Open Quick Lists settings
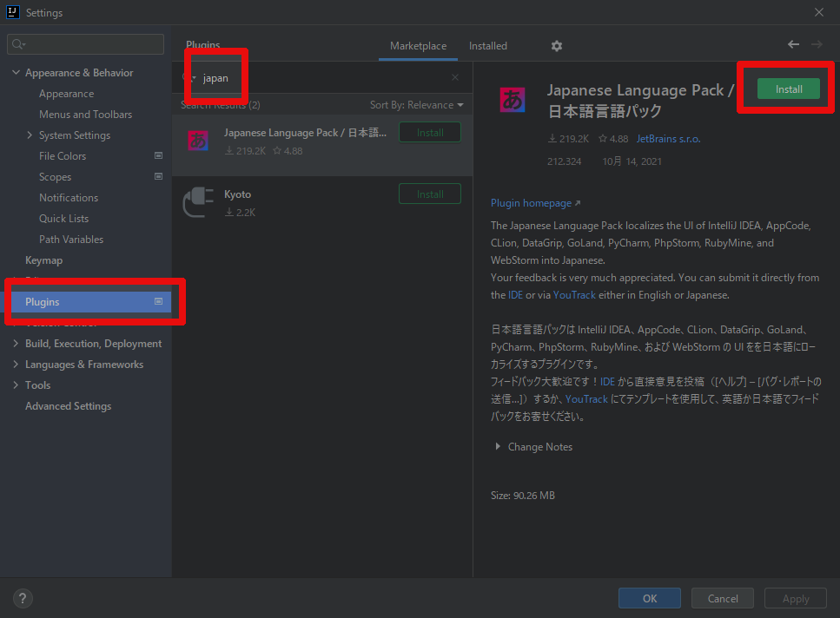Image resolution: width=840 pixels, height=618 pixels. (x=63, y=219)
